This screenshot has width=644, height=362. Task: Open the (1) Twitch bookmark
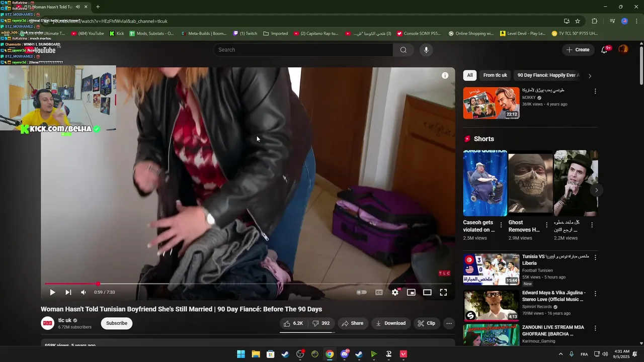tap(245, 34)
